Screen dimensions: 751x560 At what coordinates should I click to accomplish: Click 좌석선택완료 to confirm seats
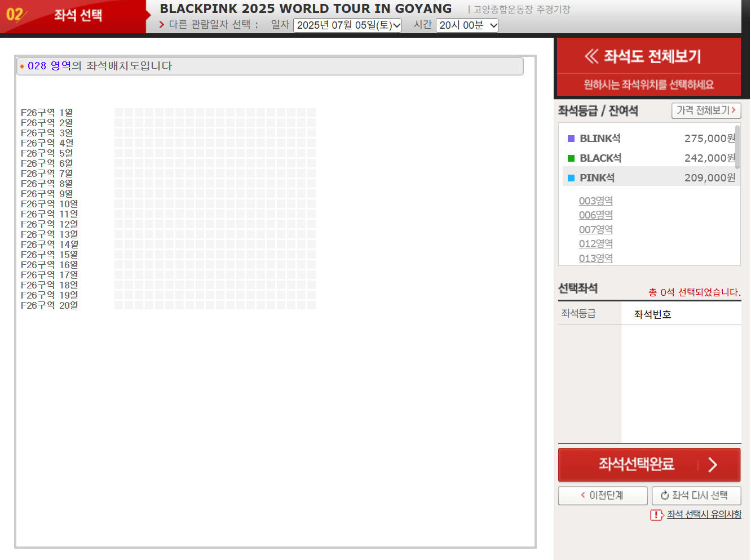click(649, 465)
